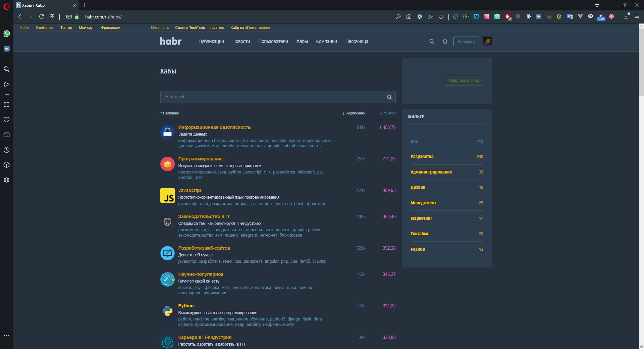
Task: Open My Flow in the sidebar
Action: (6, 84)
